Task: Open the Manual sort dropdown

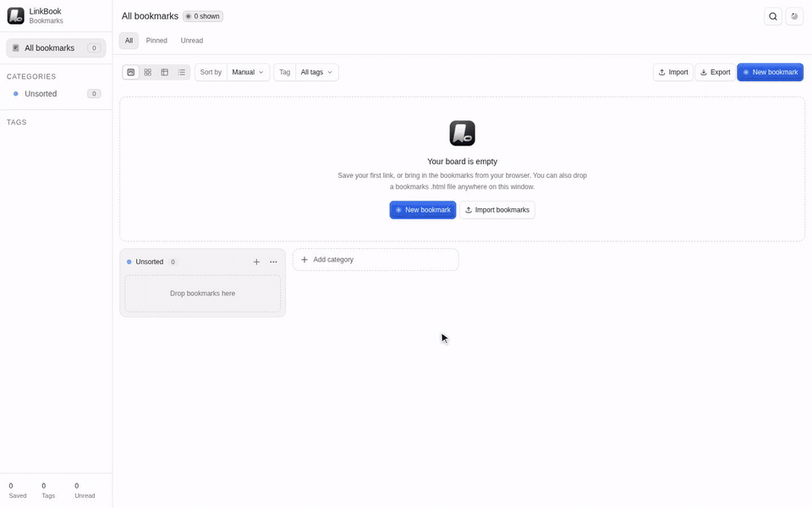Action: (x=248, y=72)
